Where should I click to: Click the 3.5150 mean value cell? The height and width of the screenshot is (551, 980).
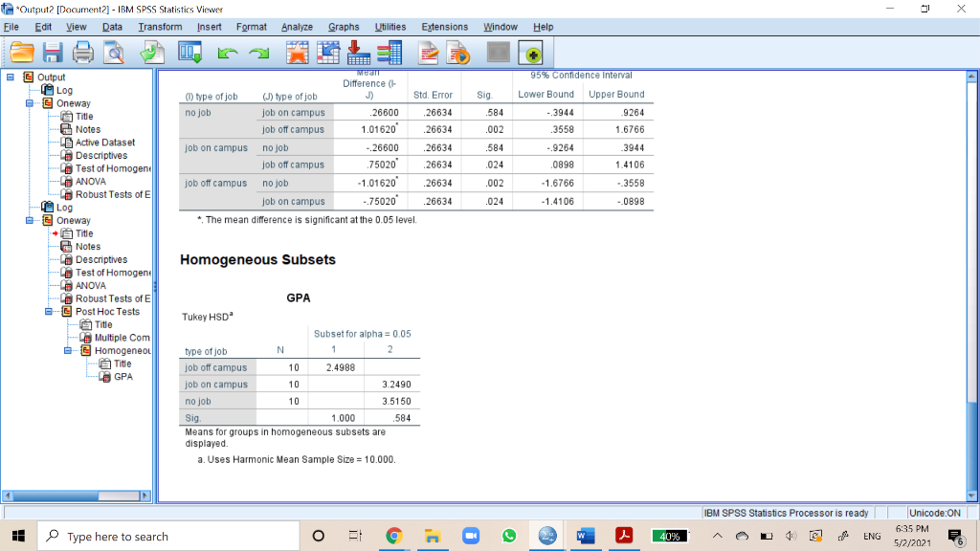[397, 401]
